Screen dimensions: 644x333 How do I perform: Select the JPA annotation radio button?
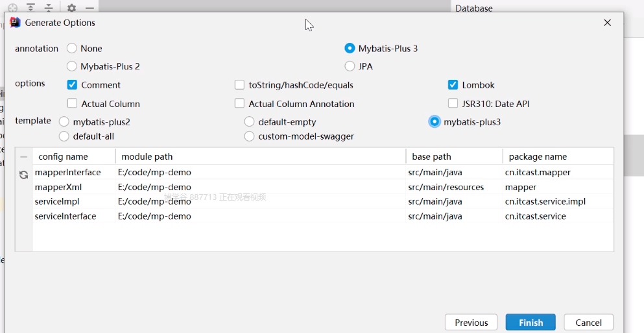(350, 66)
